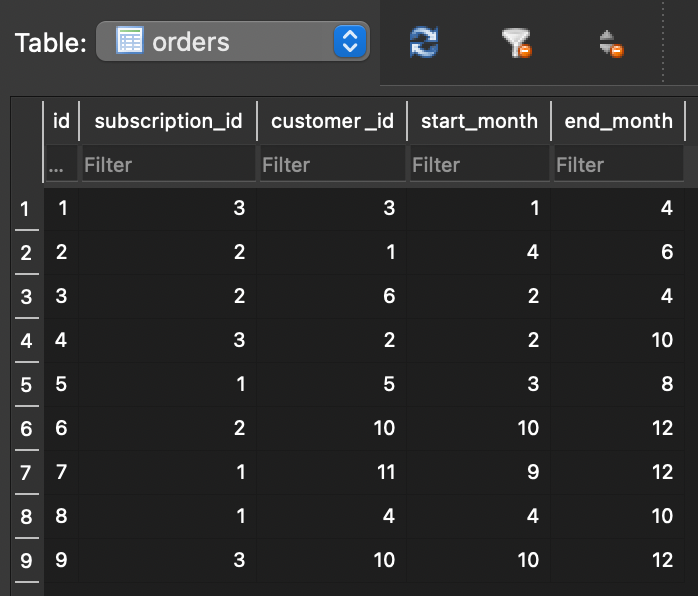
Task: Select customer_id cell in row 2
Action: 332,252
